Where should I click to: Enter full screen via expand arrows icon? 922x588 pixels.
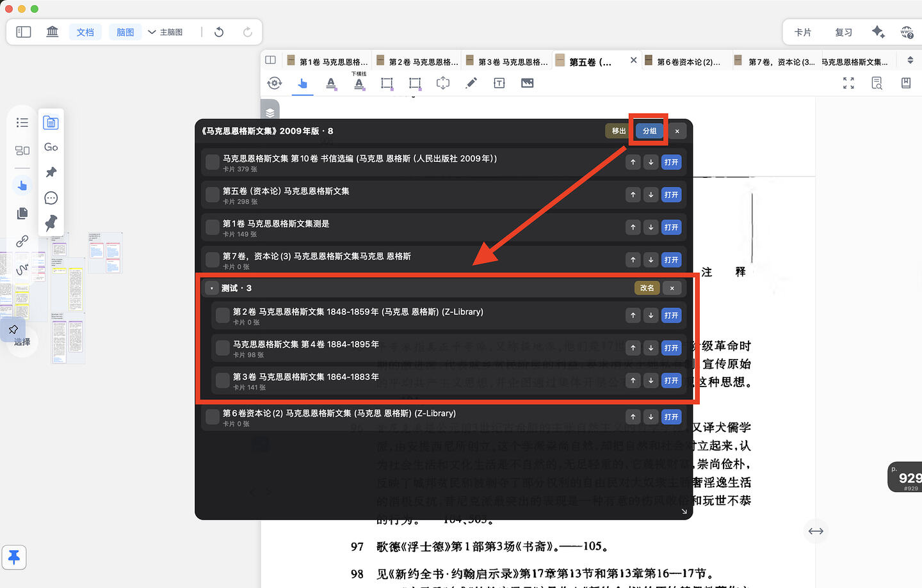pyautogui.click(x=848, y=83)
